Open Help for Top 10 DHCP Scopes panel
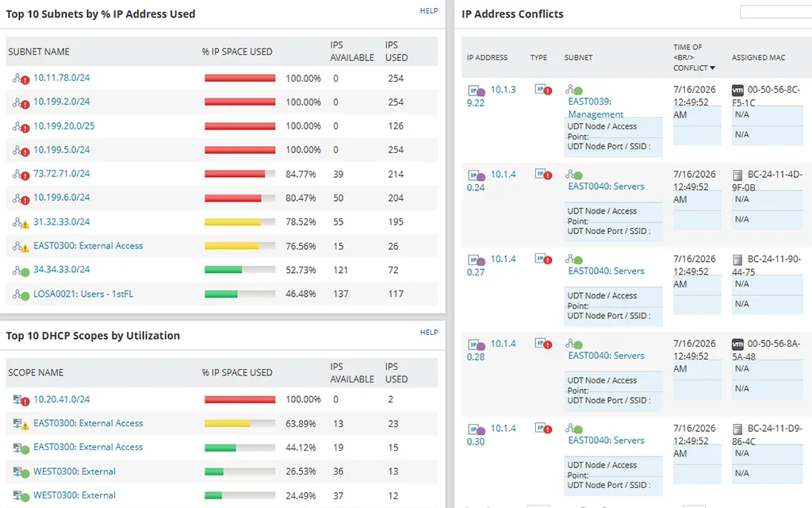812x508 pixels. 429,333
